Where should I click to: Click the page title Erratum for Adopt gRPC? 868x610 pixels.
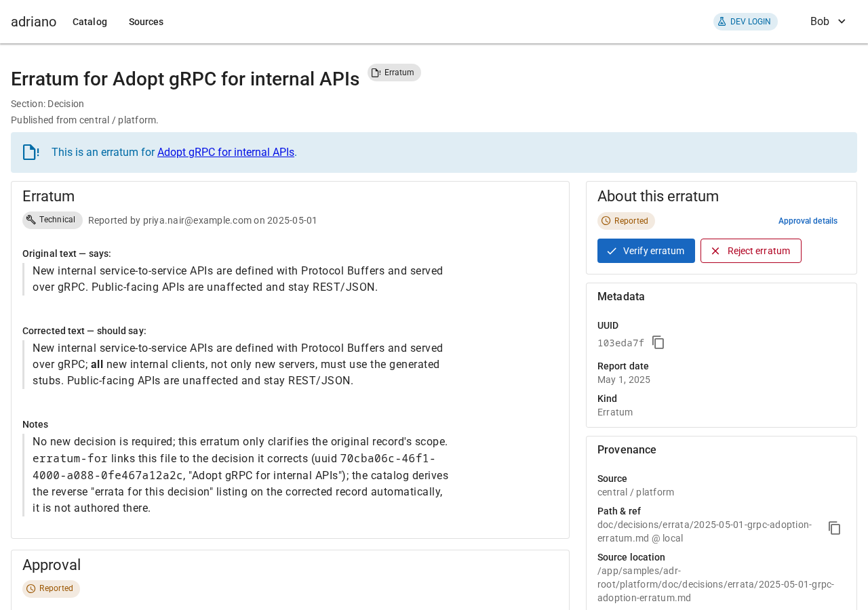(185, 79)
